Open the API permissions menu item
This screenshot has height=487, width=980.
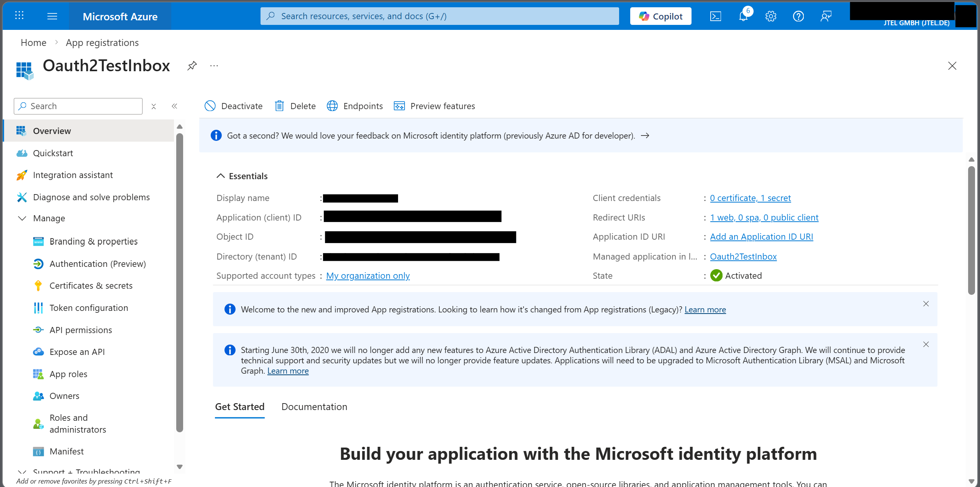(80, 330)
